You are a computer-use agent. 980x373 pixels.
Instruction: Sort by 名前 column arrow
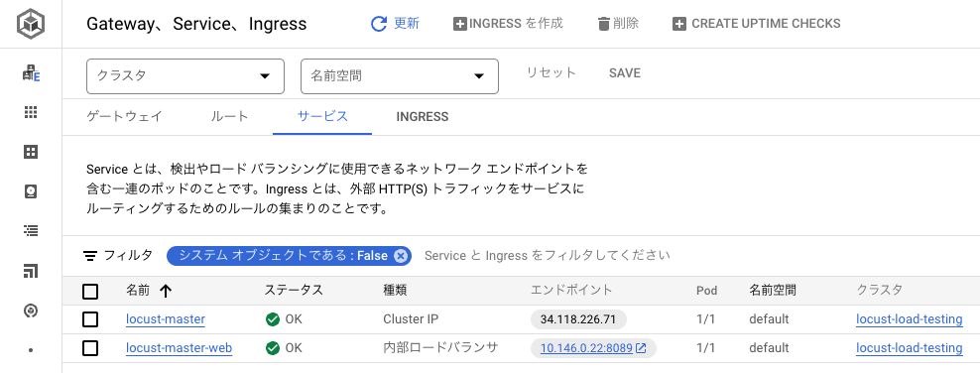pos(166,291)
